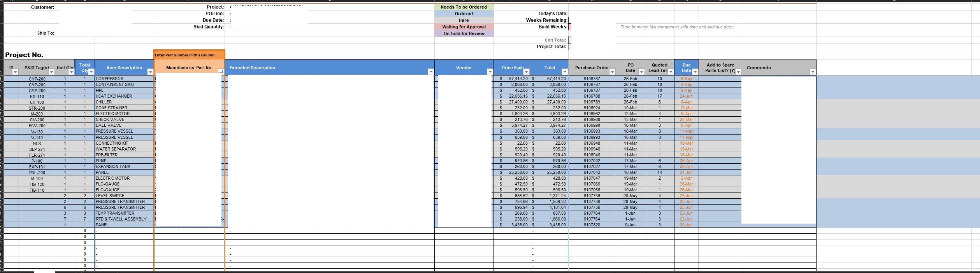
Task: Open the Total column filter dropdown
Action: pos(565,72)
